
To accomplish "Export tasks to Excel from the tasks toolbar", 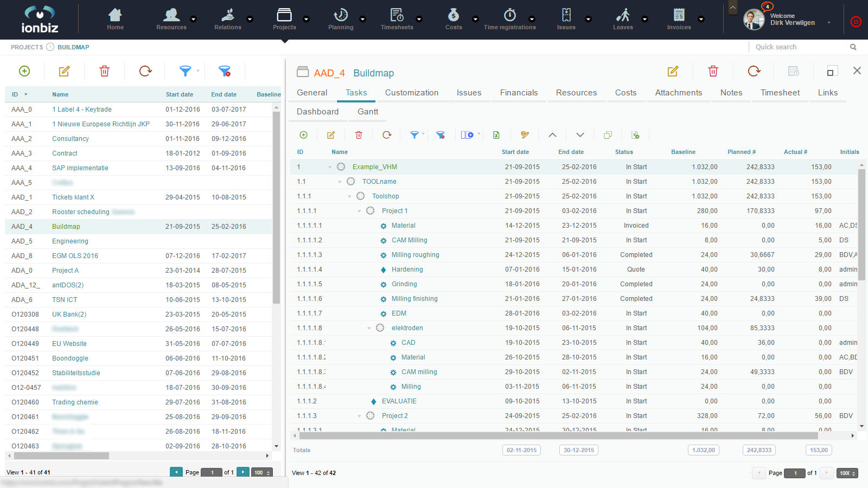I will coord(496,135).
